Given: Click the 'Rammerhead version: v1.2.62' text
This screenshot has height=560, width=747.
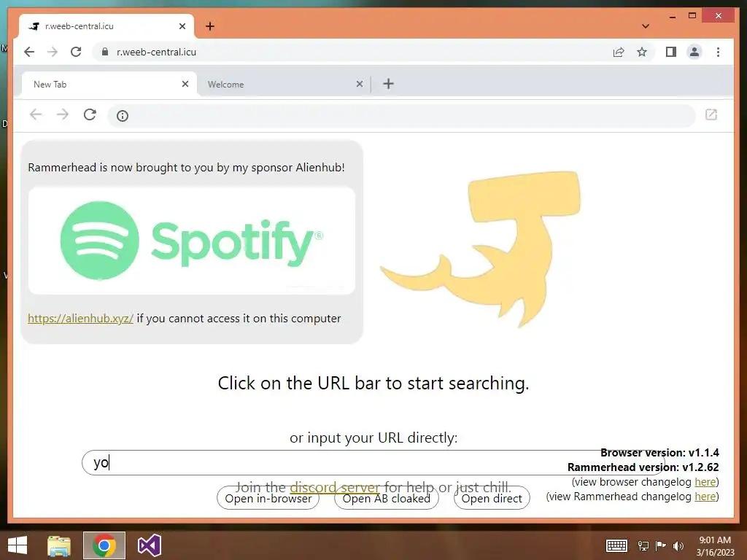Looking at the screenshot, I should pos(643,467).
